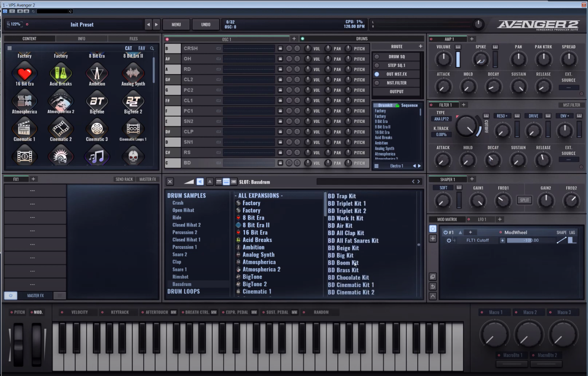Viewport: 588px width, 376px height.
Task: Toggle mod matrix slot #1 power
Action: 445,232
